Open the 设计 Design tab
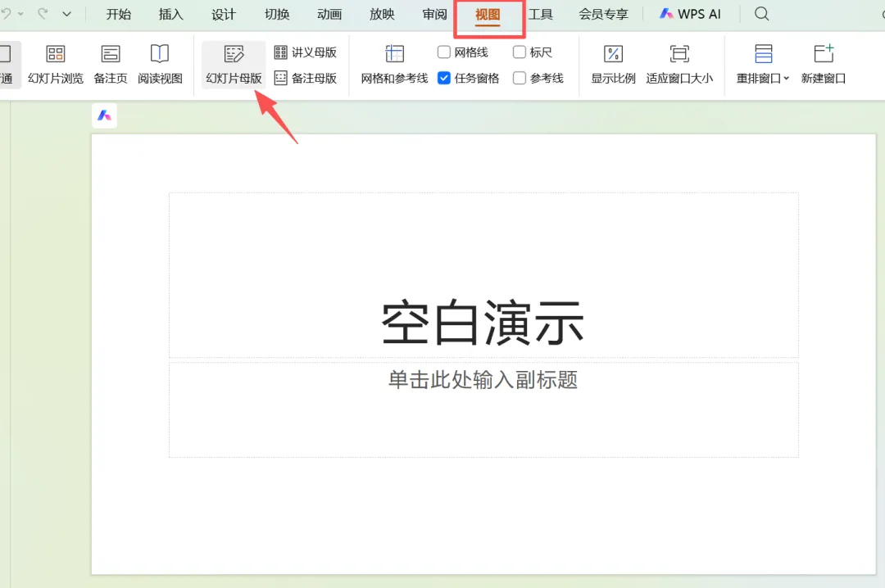This screenshot has height=588, width=885. click(x=224, y=14)
